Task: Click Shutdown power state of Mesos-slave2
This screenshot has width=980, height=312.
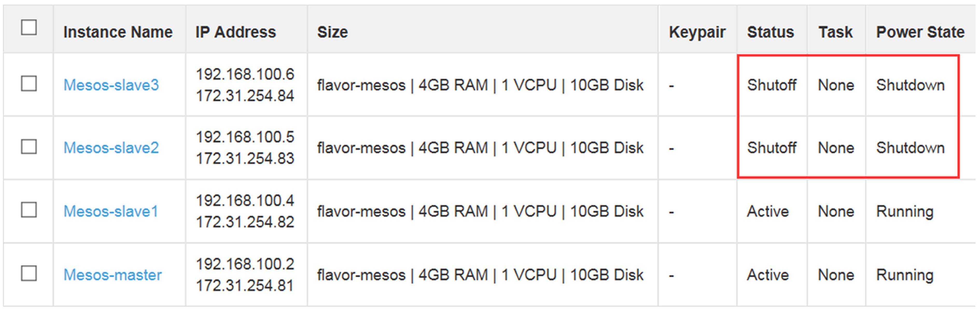Action: (910, 148)
